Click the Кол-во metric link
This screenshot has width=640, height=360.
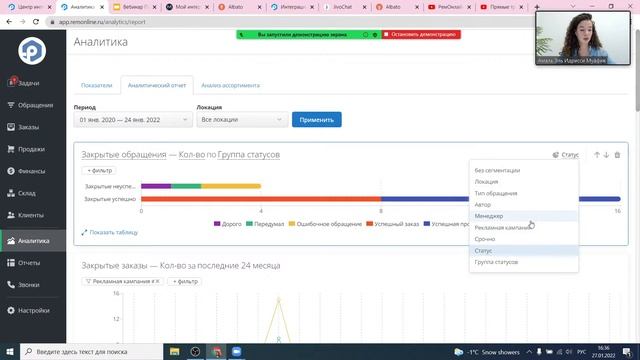coord(192,155)
